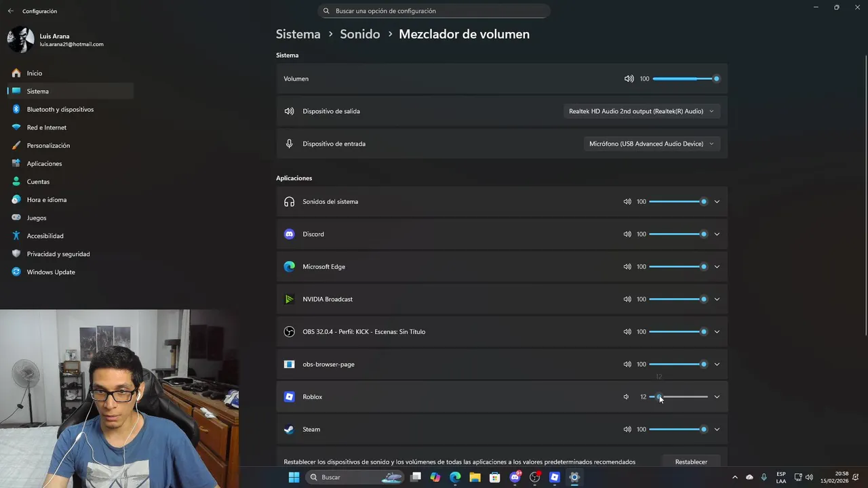Mute the system Volumen speaker icon
This screenshot has width=868, height=488.
[x=629, y=79]
